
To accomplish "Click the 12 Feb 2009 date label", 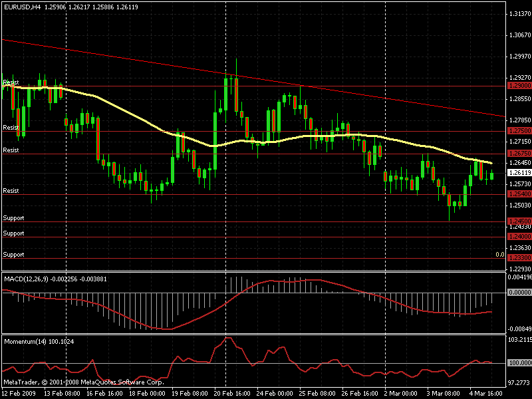I will tap(18, 393).
